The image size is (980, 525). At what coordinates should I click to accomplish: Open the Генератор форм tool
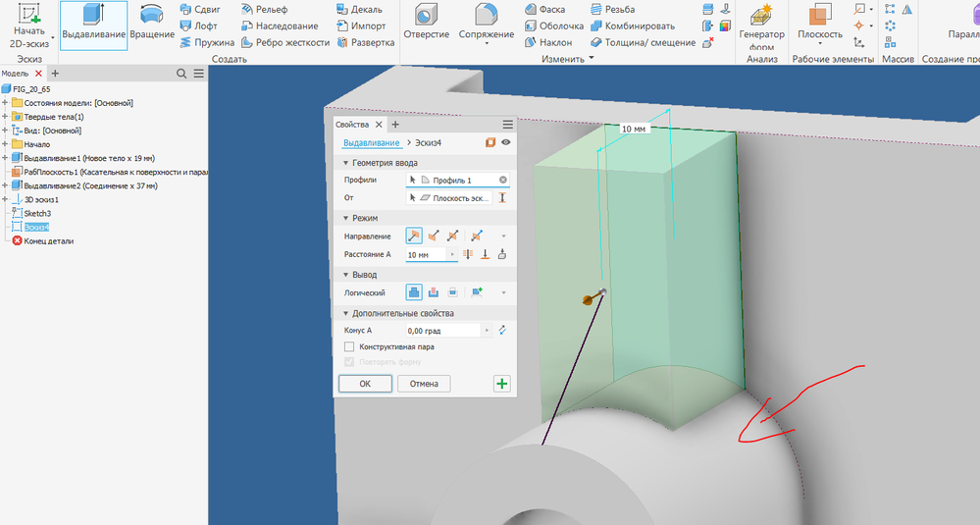pos(761,26)
